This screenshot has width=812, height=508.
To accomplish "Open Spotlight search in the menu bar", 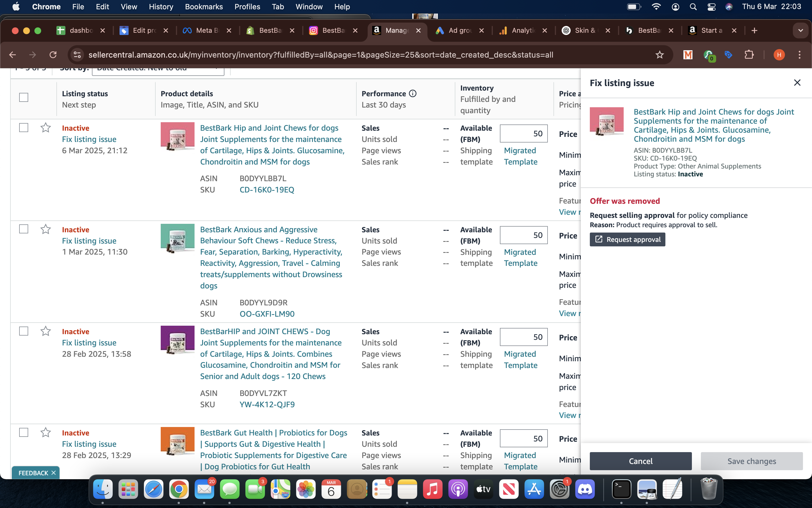I will [693, 7].
